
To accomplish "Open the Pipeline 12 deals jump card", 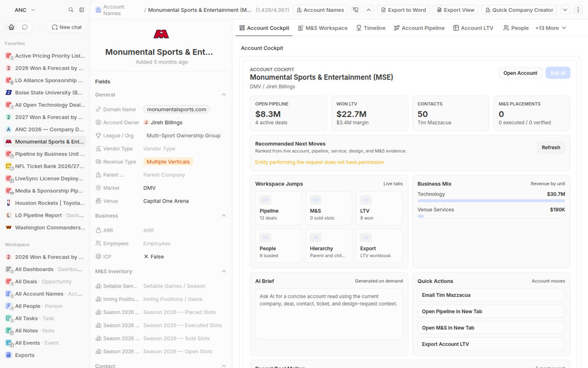I will pyautogui.click(x=279, y=208).
